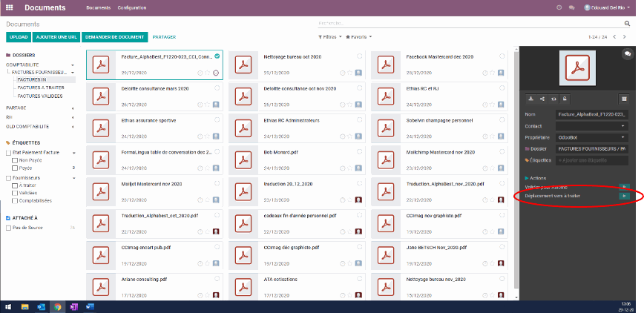
Task: Click owner avatar on traduction 20_12_2020
Action: point(358,200)
